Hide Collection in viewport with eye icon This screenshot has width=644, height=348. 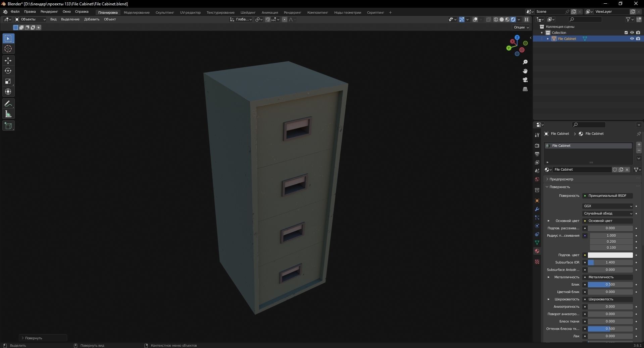pos(632,33)
